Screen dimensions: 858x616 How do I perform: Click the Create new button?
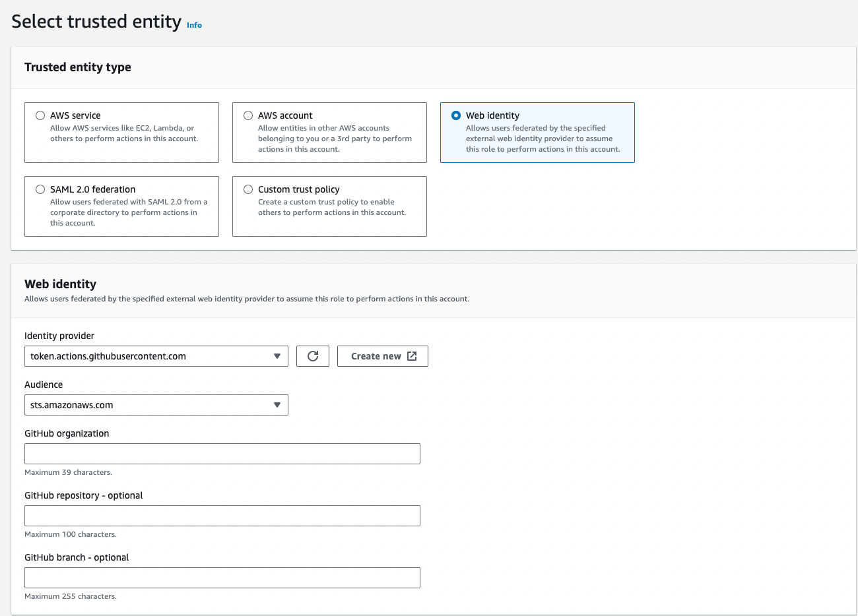point(383,355)
